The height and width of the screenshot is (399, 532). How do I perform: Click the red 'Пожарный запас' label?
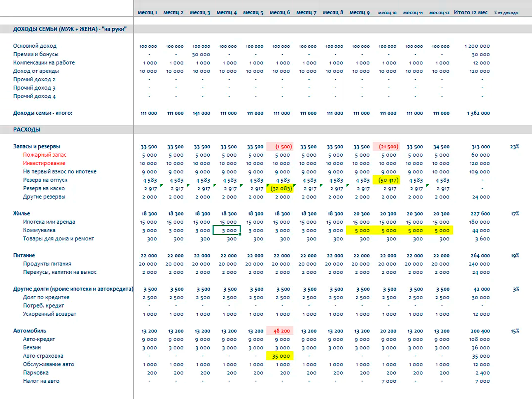pyautogui.click(x=44, y=155)
